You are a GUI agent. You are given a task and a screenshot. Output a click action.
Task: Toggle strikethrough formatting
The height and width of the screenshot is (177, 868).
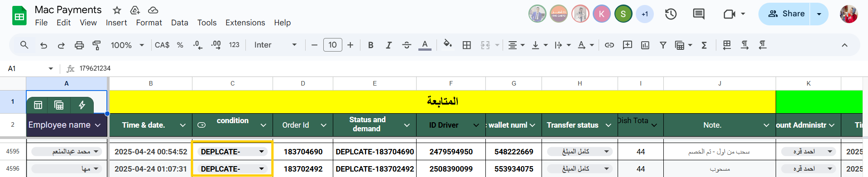coord(407,45)
